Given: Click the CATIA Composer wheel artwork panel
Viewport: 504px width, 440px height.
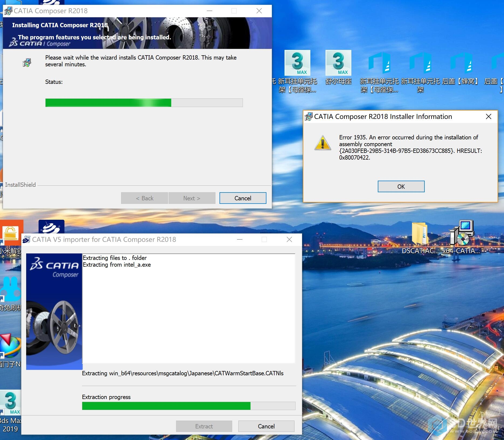Looking at the screenshot, I should (54, 311).
